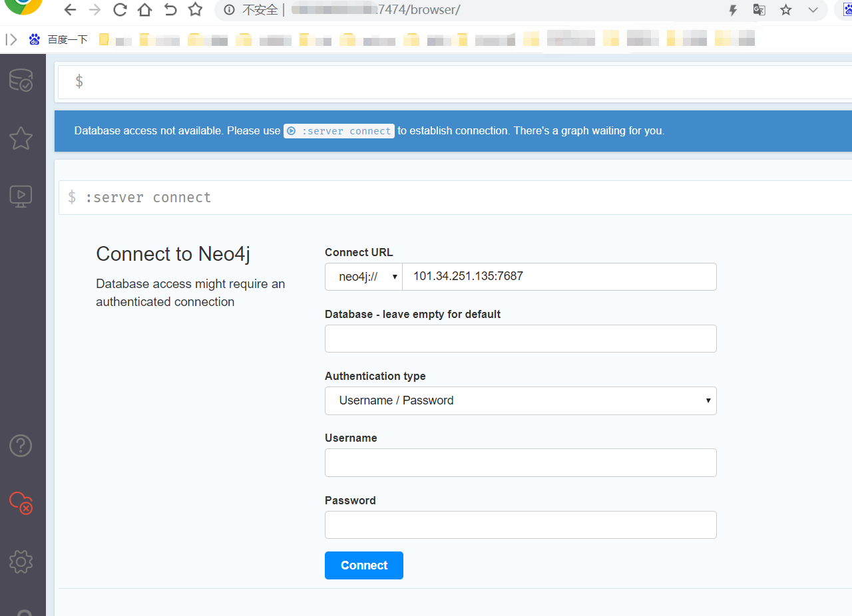Toggle the bookmarks sidebar panel icon
This screenshot has width=852, height=616.
tap(11, 39)
